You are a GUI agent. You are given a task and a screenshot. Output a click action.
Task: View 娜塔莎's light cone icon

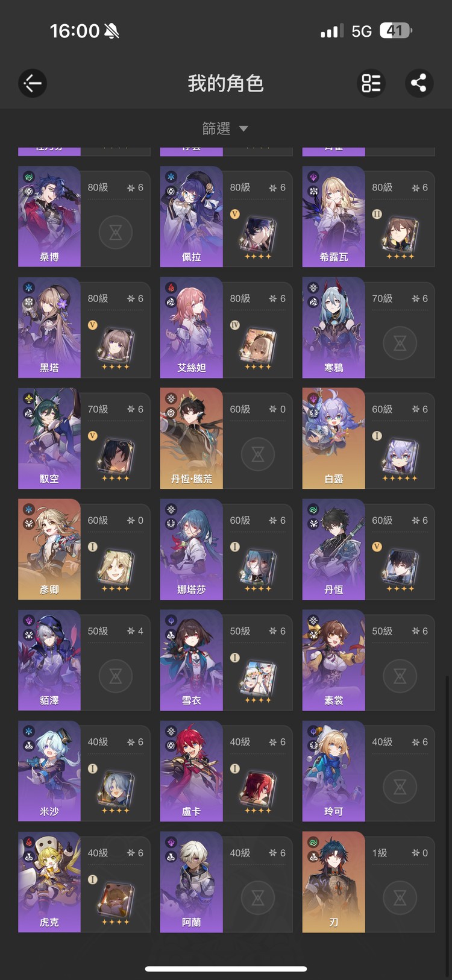click(257, 568)
